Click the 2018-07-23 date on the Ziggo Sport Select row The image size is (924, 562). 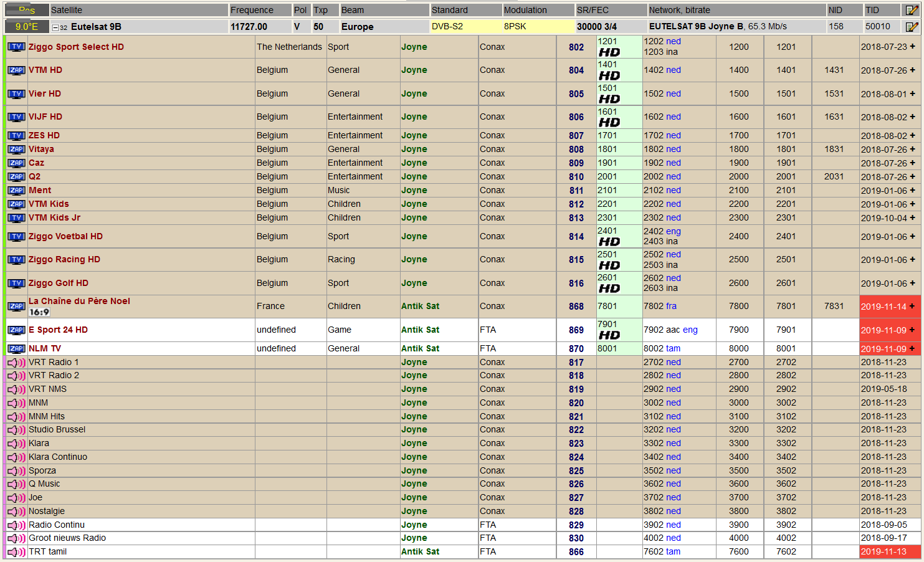click(884, 47)
